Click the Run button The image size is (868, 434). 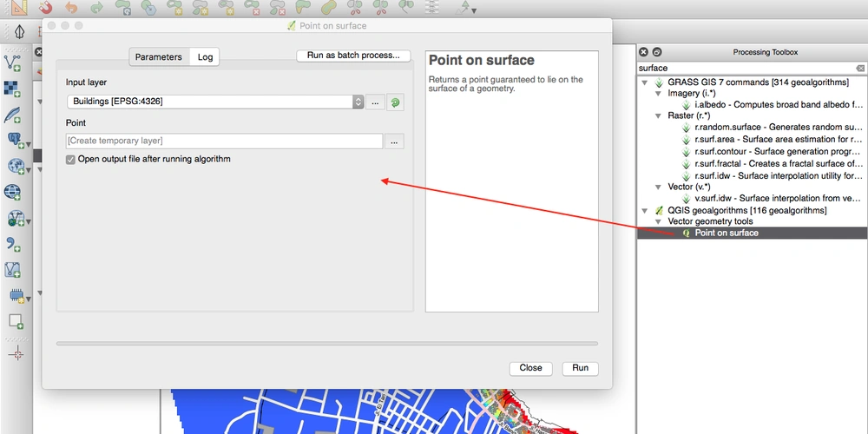[580, 368]
